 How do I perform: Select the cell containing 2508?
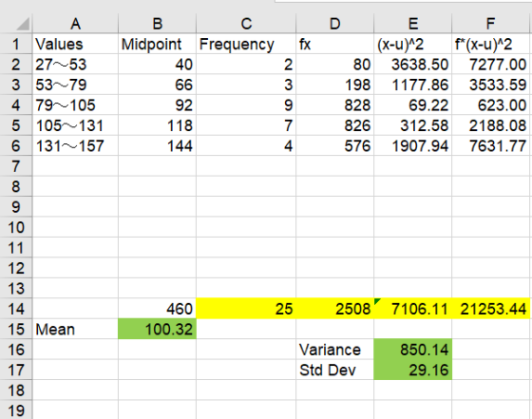pyautogui.click(x=334, y=309)
